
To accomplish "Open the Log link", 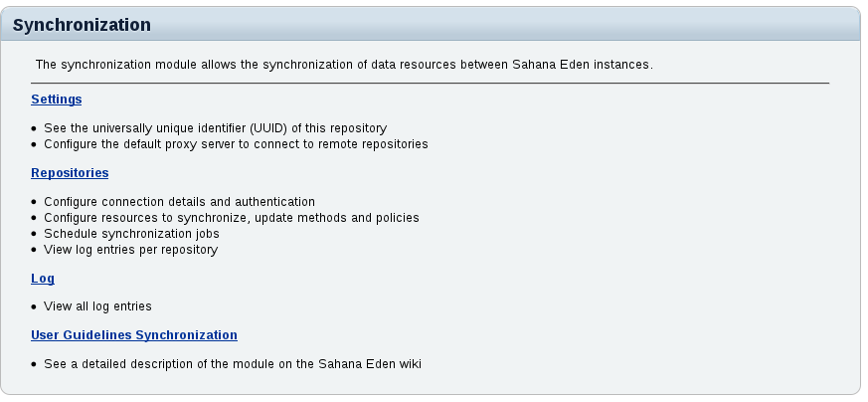I will (x=43, y=279).
